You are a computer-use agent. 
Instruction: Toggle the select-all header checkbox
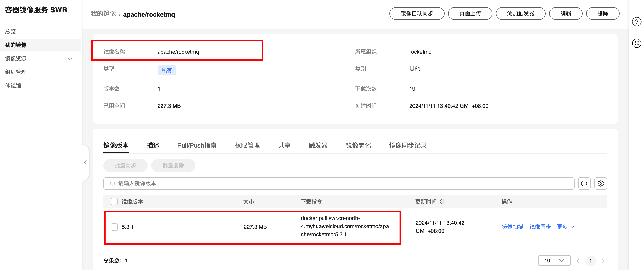tap(114, 201)
